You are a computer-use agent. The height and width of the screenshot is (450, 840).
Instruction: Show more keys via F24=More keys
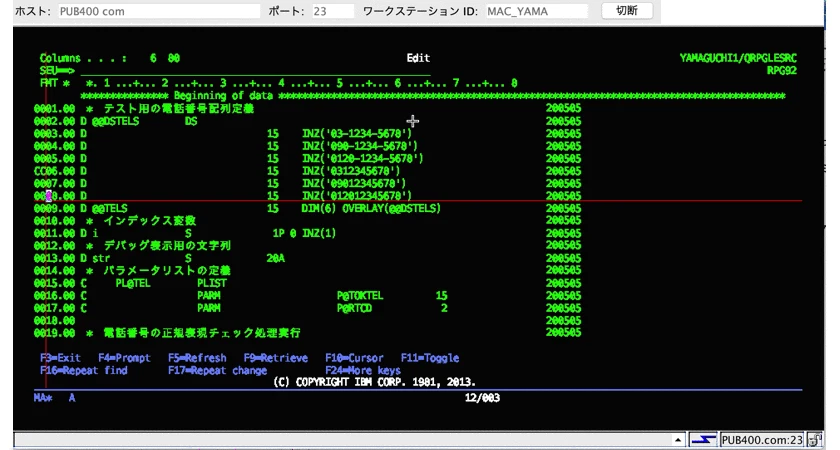click(363, 370)
